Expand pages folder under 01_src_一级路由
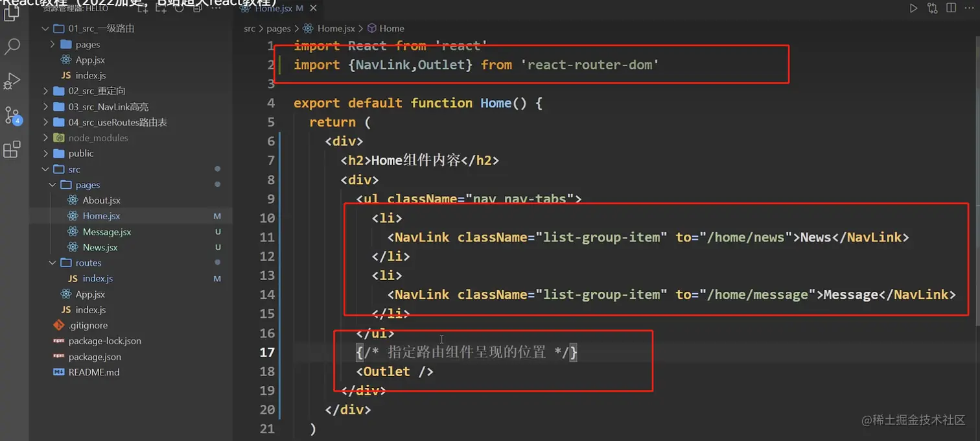 (52, 44)
